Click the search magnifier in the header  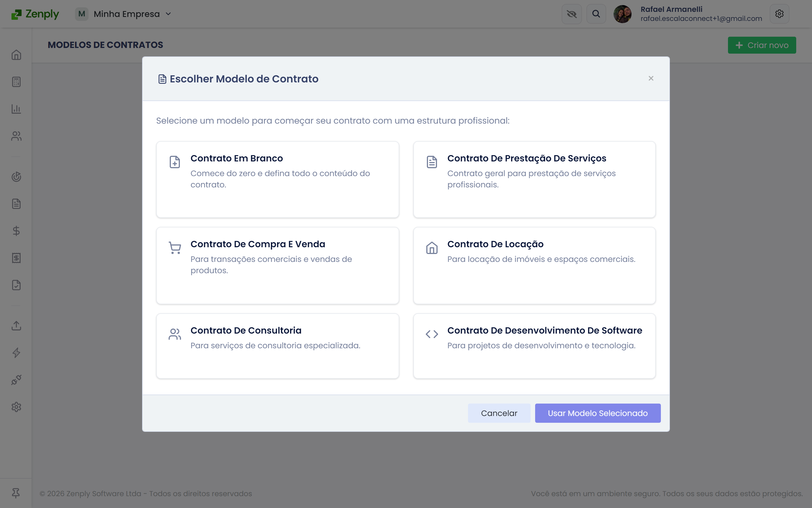(596, 14)
